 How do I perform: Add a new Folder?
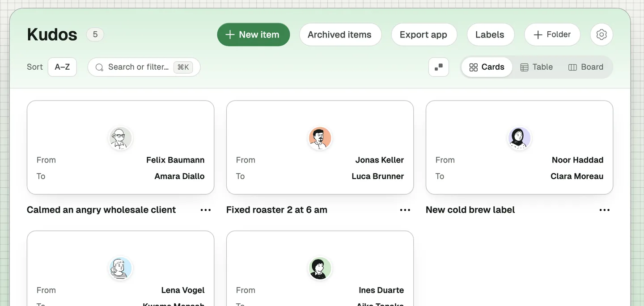click(552, 34)
